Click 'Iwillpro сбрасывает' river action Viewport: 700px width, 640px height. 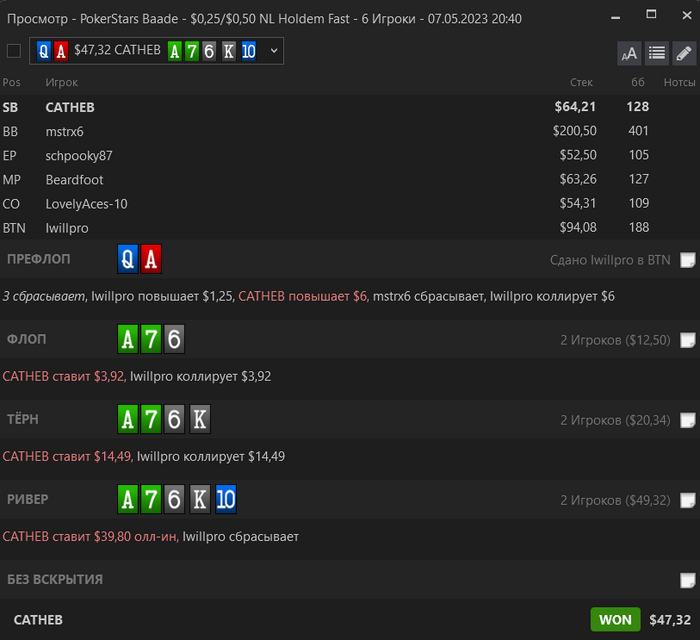tap(241, 536)
